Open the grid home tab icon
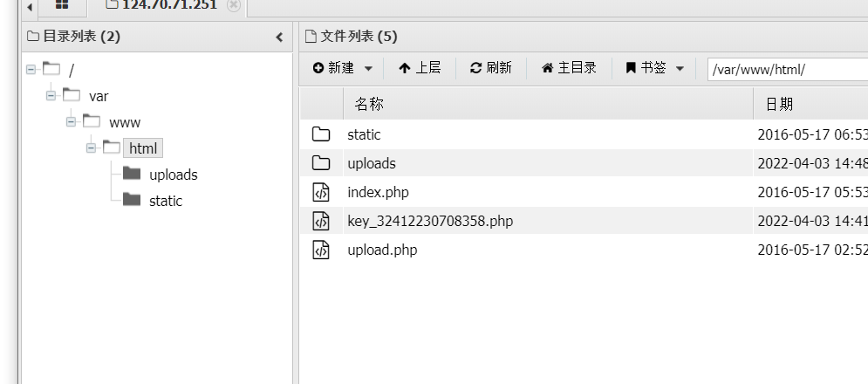Viewport: 868px width, 384px height. click(x=62, y=5)
